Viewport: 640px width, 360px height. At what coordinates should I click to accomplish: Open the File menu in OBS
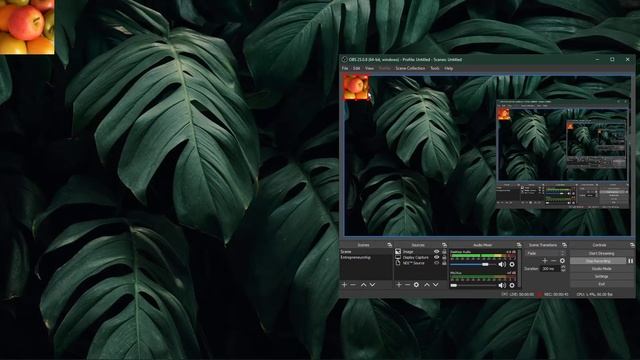(x=345, y=68)
